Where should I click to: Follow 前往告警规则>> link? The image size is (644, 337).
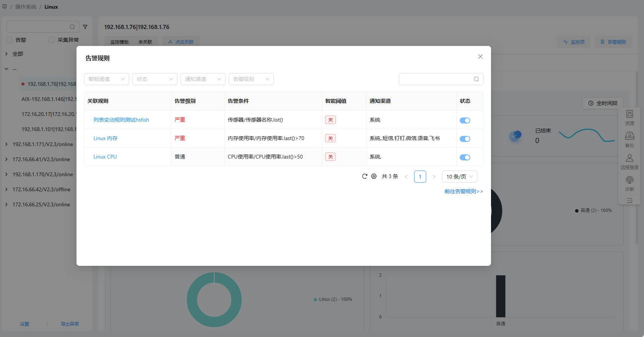(x=463, y=191)
